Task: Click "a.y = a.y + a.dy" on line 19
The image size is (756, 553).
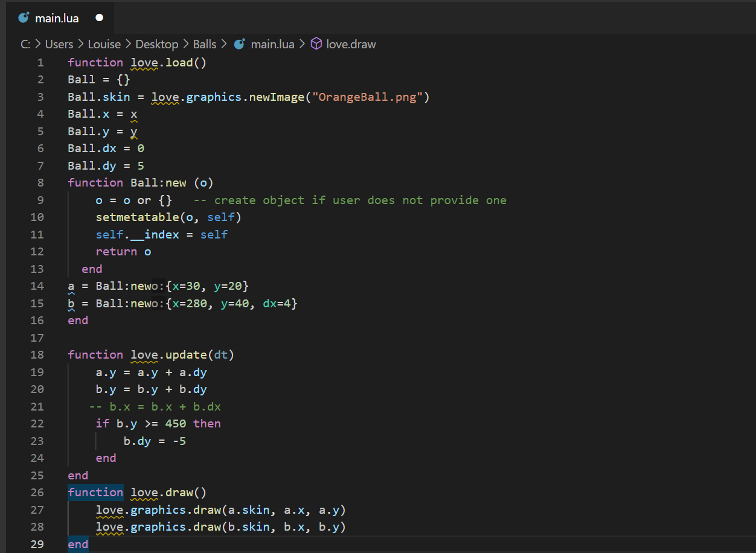Action: (x=152, y=372)
